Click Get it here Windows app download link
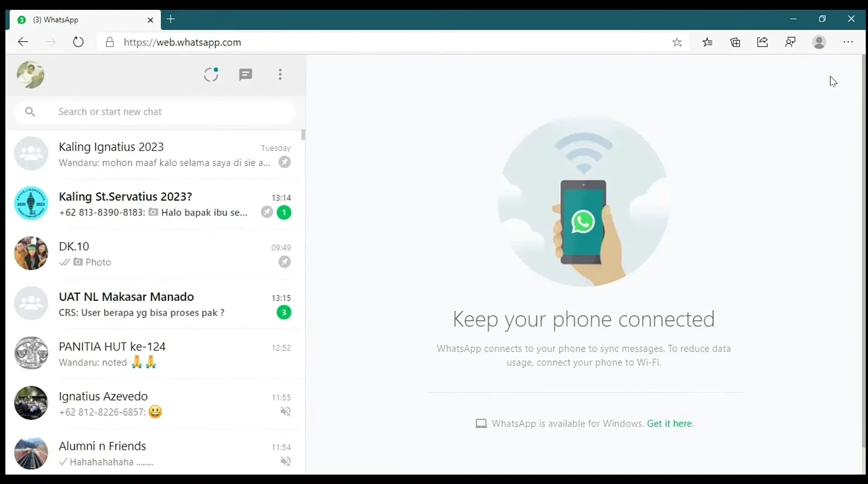868x484 pixels. [x=669, y=423]
